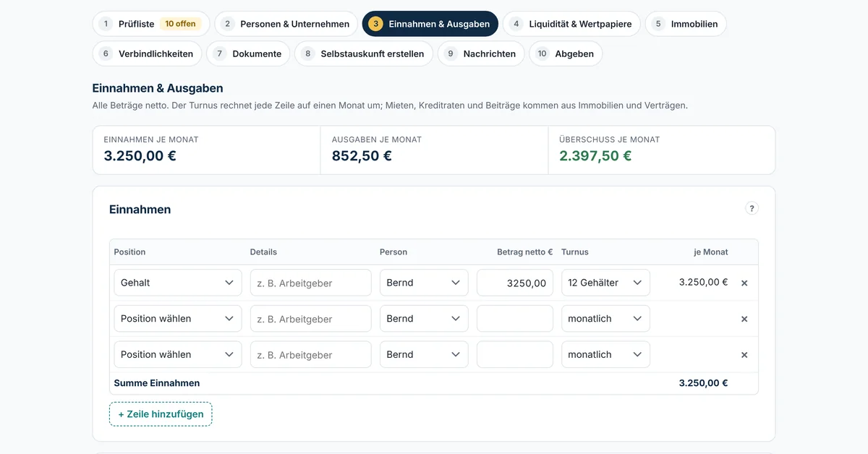Go to Abgeben step
The image size is (868, 454).
[x=566, y=53]
